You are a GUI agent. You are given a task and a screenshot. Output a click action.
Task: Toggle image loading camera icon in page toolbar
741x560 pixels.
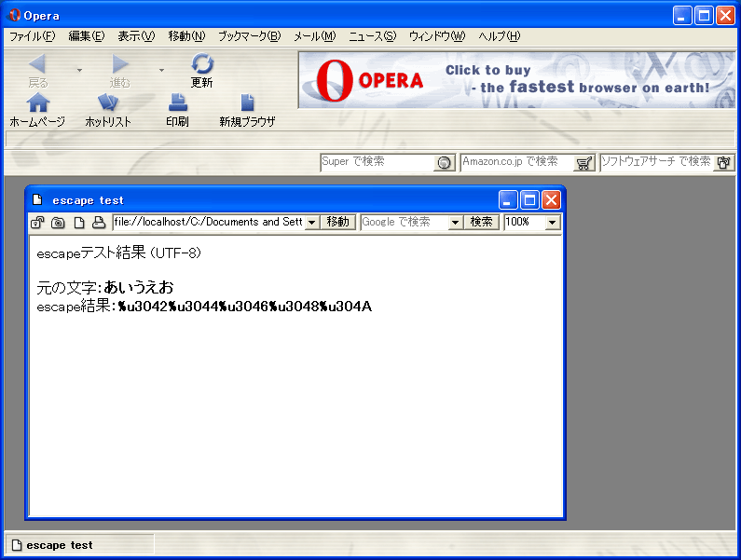coord(58,222)
